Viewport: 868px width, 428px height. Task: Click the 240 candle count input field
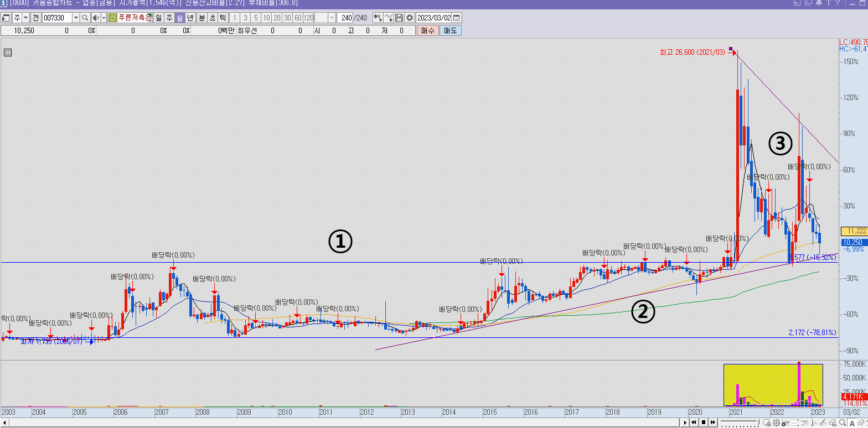coord(345,18)
